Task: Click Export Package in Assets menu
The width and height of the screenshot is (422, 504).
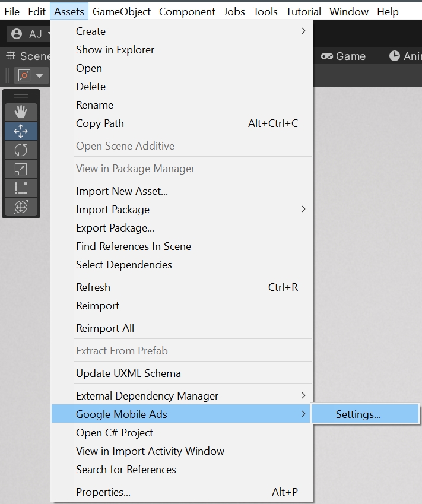Action: (x=115, y=228)
